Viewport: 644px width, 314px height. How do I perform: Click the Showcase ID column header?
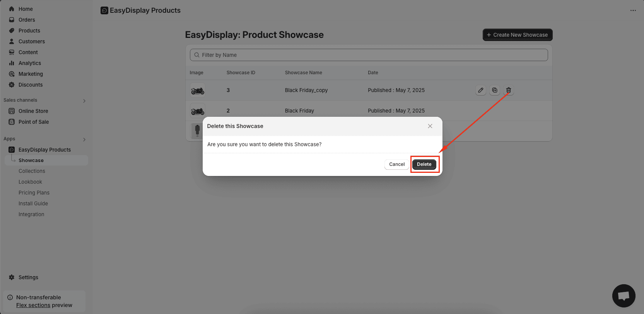(x=241, y=73)
